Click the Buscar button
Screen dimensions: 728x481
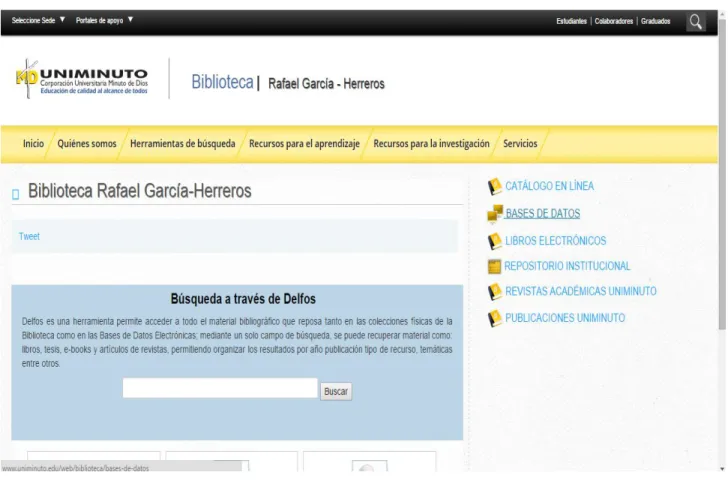tap(336, 391)
